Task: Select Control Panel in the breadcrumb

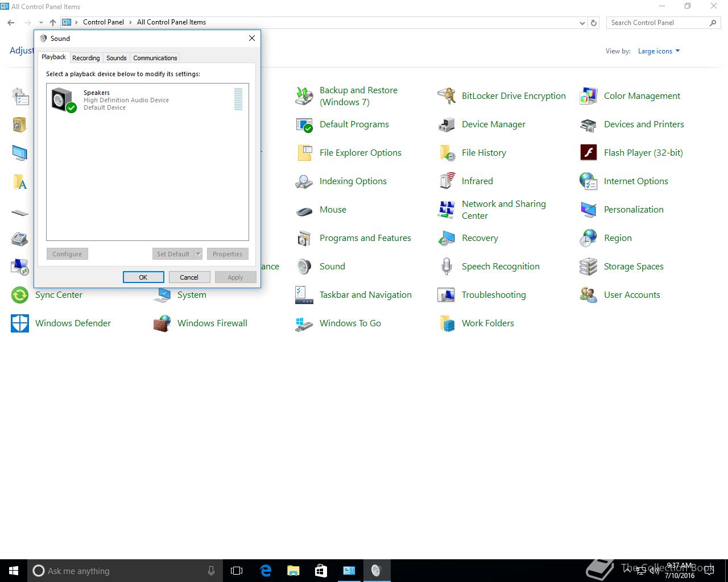Action: 104,22
